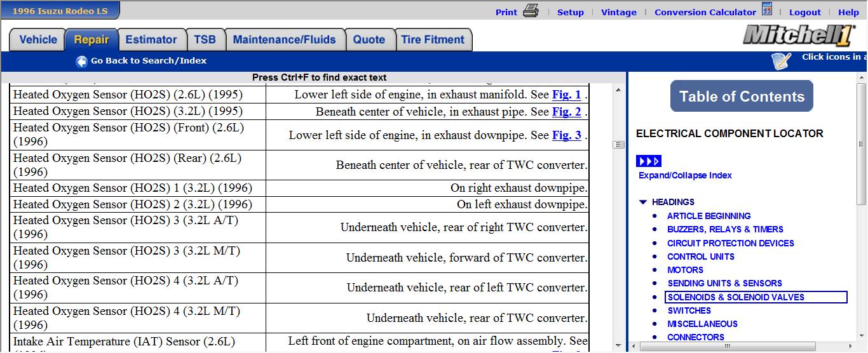The height and width of the screenshot is (353, 868).
Task: Click the Print link
Action: click(x=506, y=12)
